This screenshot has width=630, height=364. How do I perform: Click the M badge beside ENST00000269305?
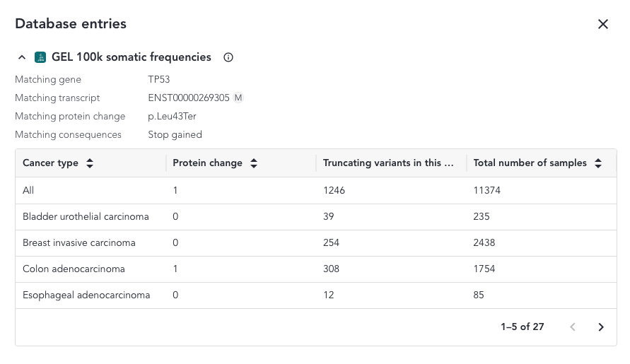click(238, 98)
